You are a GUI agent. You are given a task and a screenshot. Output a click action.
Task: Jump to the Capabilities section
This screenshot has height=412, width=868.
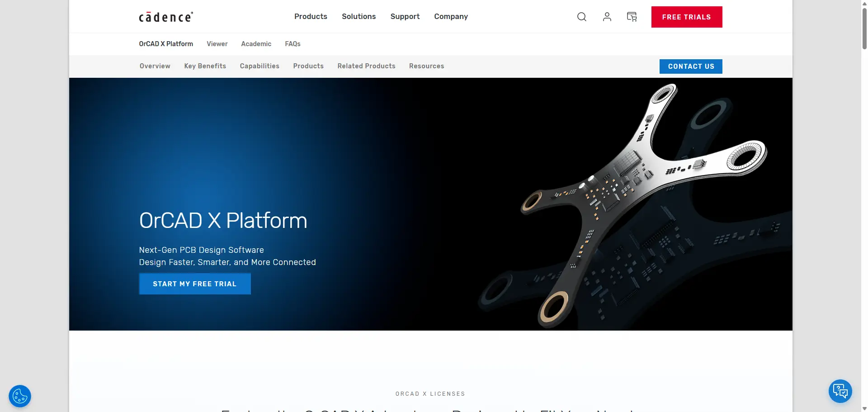[259, 66]
